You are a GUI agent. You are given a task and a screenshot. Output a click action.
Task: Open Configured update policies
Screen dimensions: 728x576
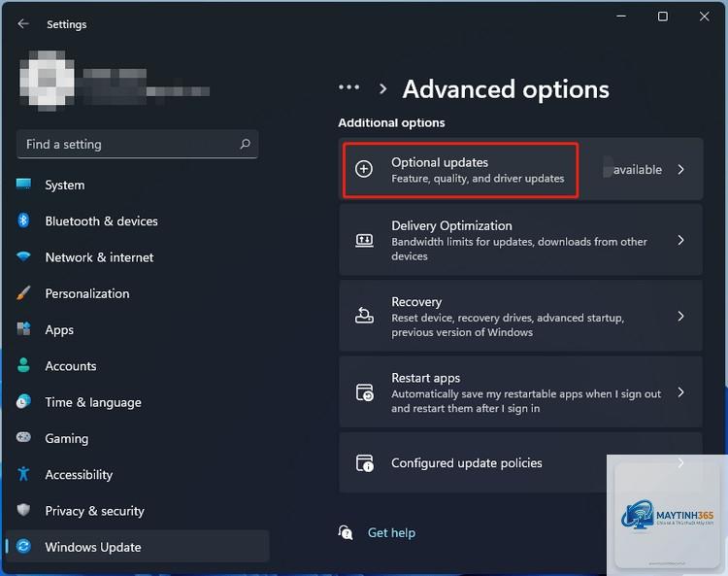520,462
